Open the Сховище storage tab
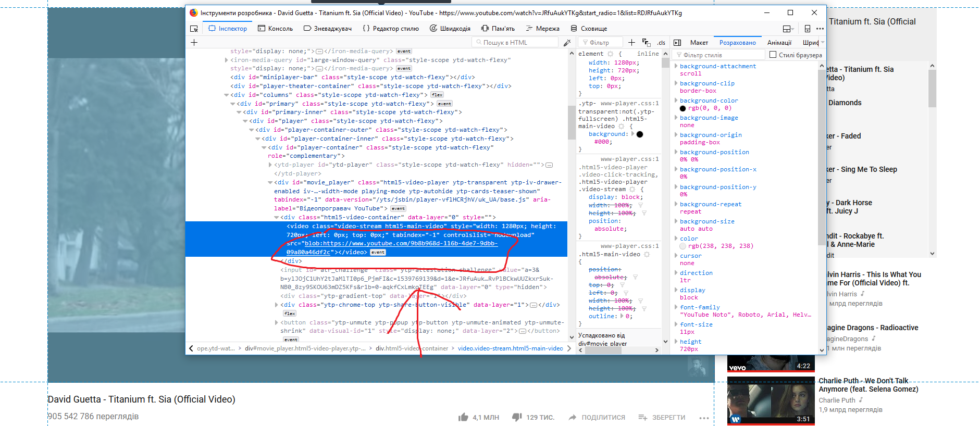 coord(589,29)
